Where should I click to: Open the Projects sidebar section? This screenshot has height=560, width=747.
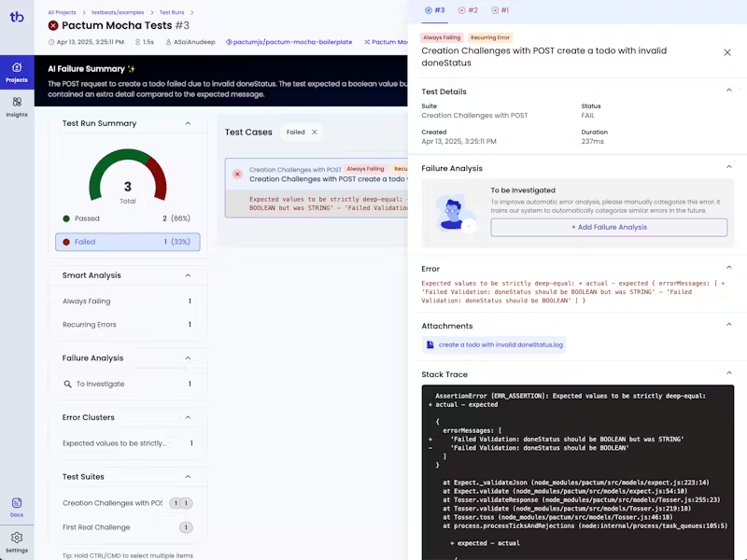coord(17,73)
